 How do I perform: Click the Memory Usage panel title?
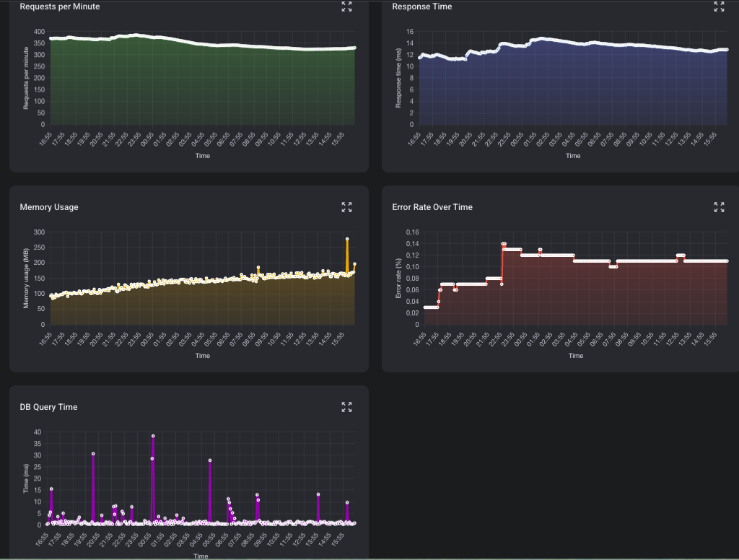[x=49, y=207]
